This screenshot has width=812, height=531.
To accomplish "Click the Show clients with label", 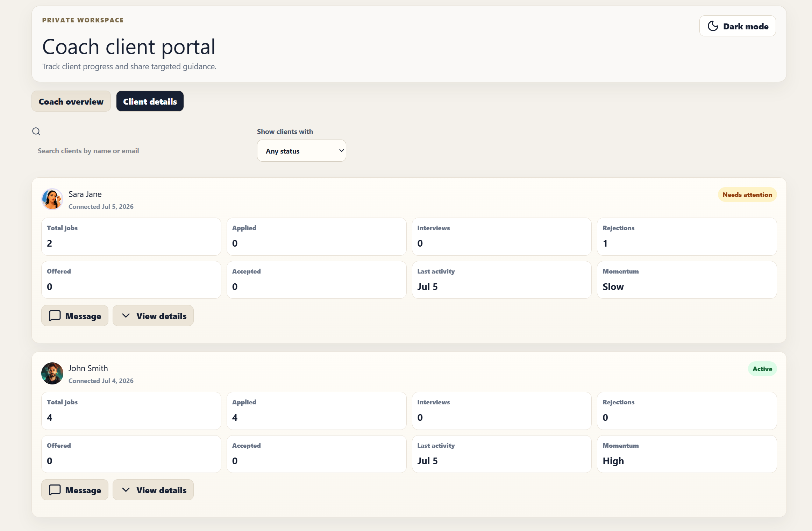I will (285, 132).
